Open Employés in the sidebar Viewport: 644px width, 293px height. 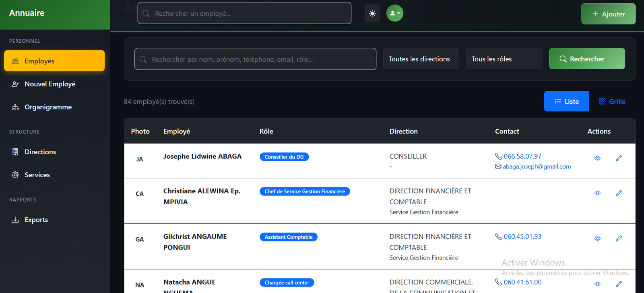[x=54, y=61]
